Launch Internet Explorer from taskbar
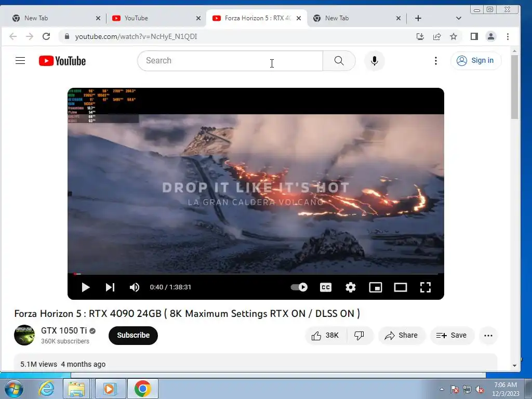532x399 pixels. point(46,389)
